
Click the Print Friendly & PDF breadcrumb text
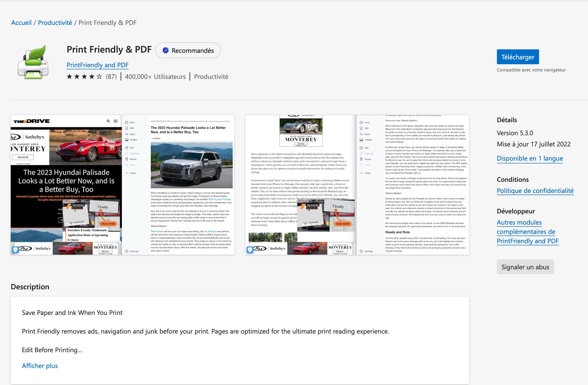107,23
